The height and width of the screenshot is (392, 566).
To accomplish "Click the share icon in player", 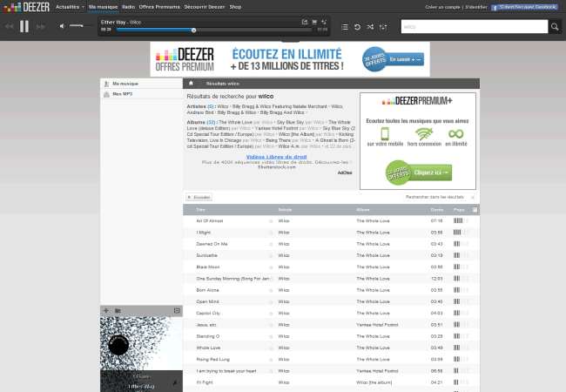I will click(305, 22).
